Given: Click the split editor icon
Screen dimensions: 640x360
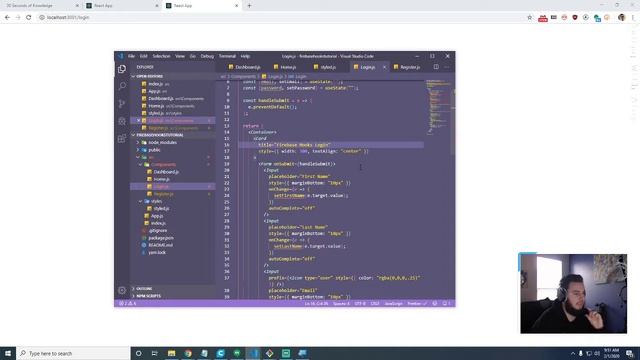Looking at the screenshot, I should tap(436, 67).
